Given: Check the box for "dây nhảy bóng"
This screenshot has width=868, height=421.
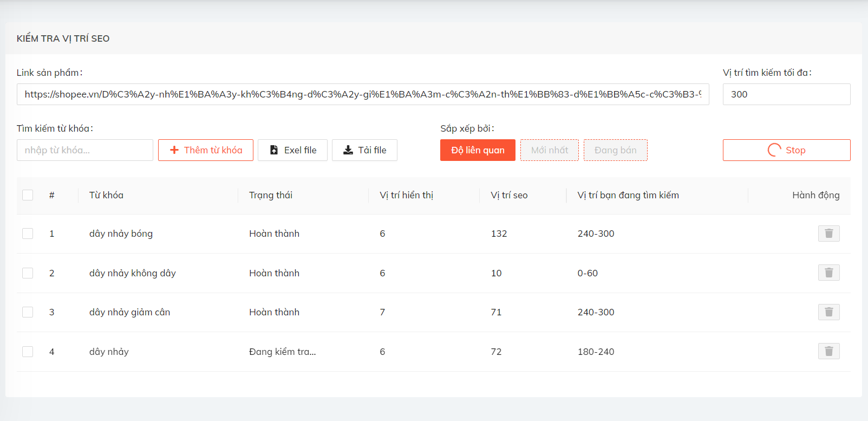Looking at the screenshot, I should [x=28, y=234].
